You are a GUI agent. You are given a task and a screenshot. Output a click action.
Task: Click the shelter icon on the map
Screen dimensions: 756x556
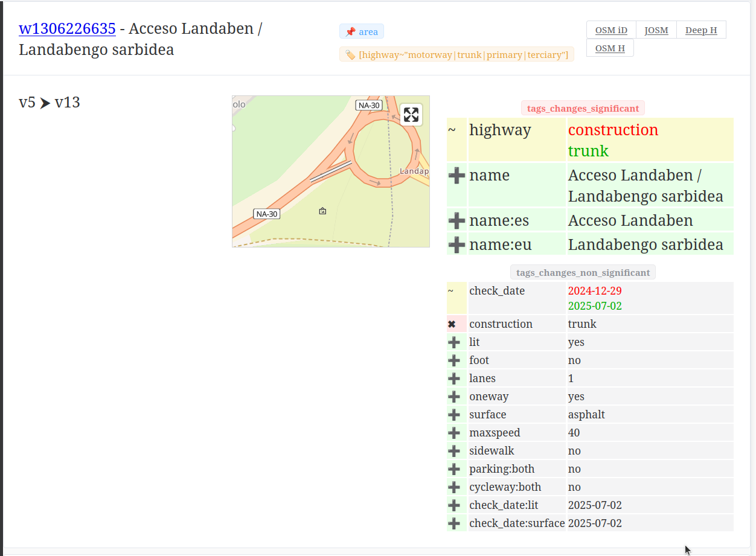pos(322,211)
